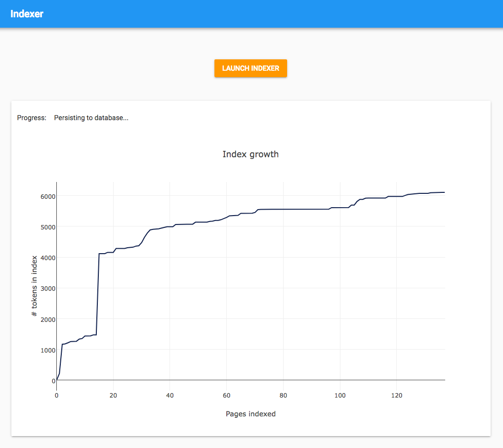Click the 60 tick on the x-axis
503x448 pixels.
pos(226,396)
